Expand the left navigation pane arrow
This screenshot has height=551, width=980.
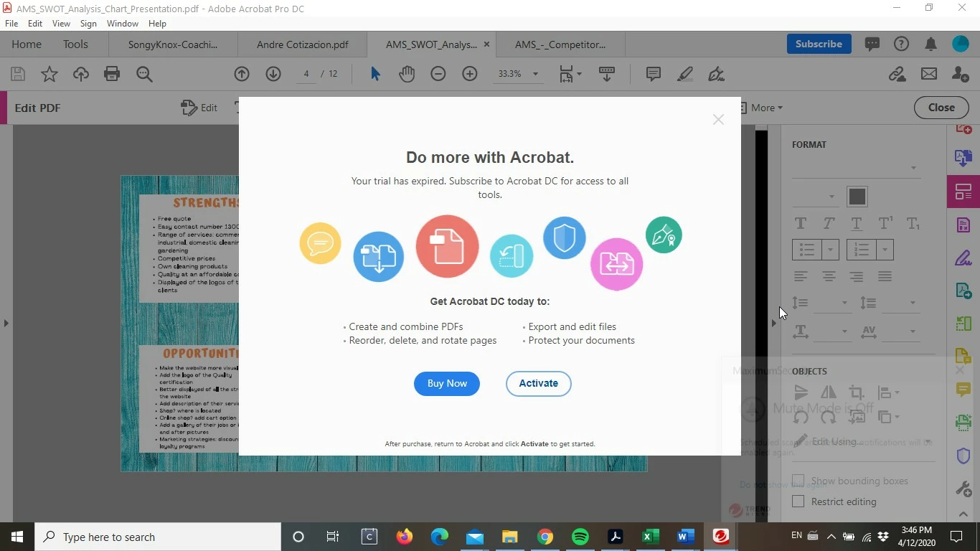tap(6, 323)
